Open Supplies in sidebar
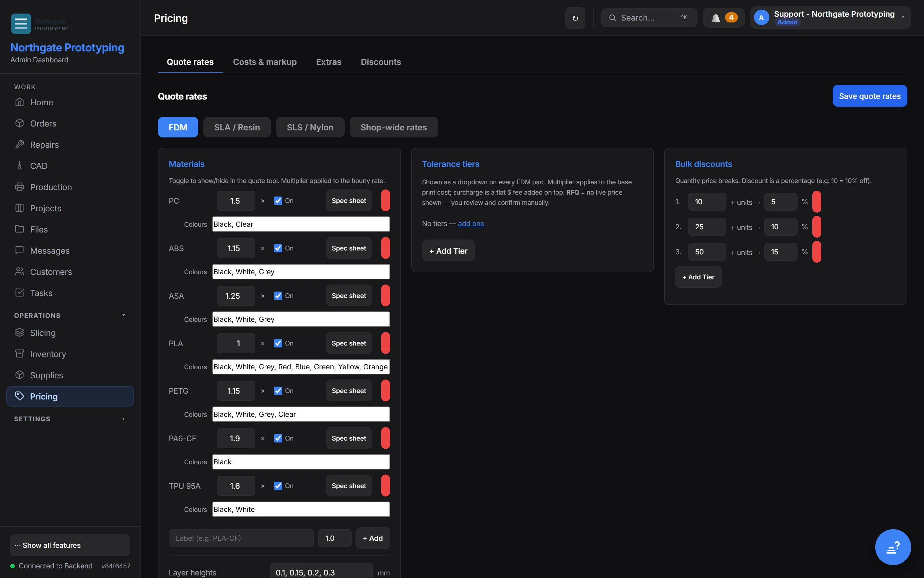The height and width of the screenshot is (578, 924). coord(70,375)
